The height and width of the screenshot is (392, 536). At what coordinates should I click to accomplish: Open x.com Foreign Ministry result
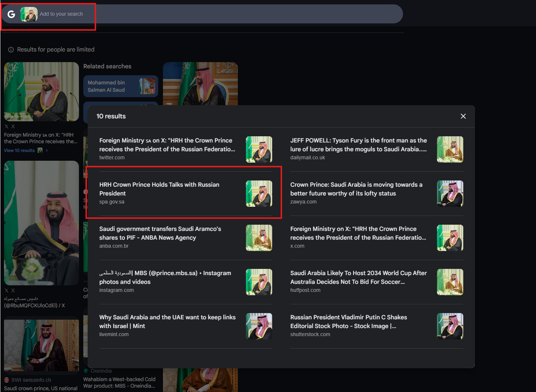(x=377, y=237)
